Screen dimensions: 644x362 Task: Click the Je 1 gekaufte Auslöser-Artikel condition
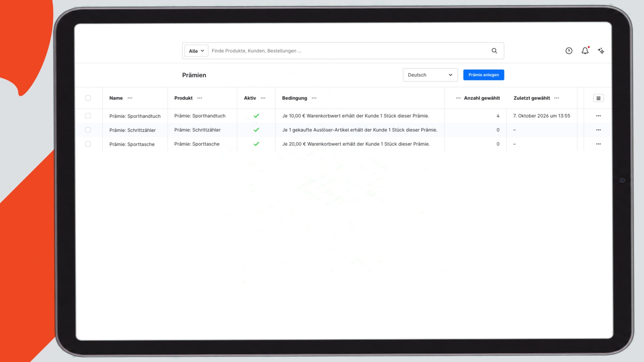pos(360,130)
